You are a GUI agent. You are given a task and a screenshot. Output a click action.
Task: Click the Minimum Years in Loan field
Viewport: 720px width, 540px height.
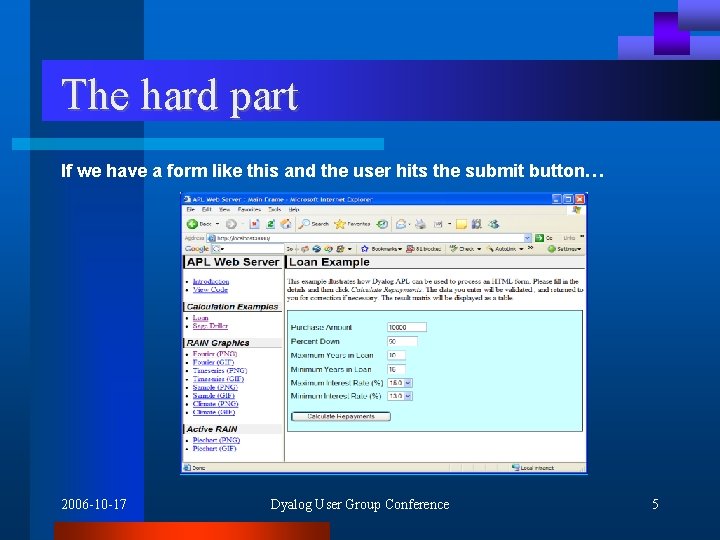(x=396, y=369)
